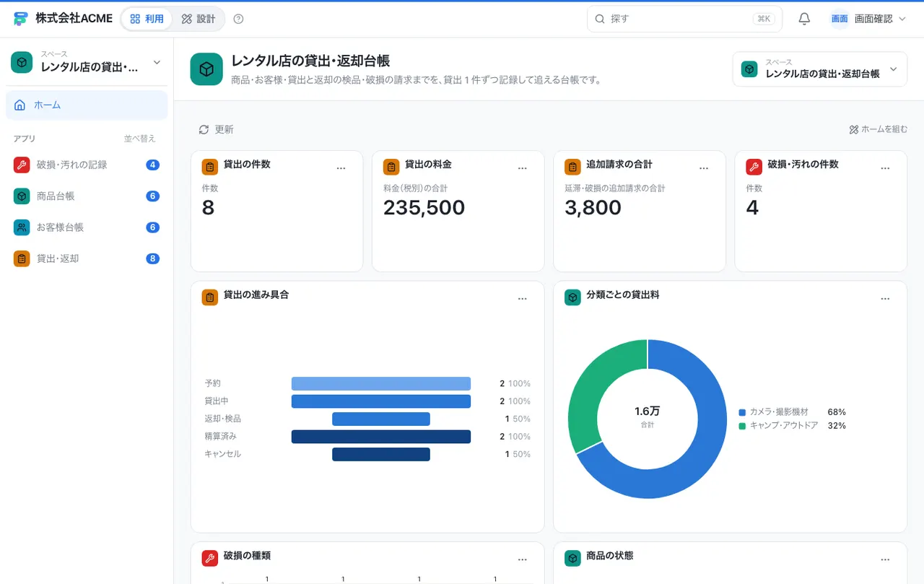Click the 235,500 value

(x=424, y=208)
